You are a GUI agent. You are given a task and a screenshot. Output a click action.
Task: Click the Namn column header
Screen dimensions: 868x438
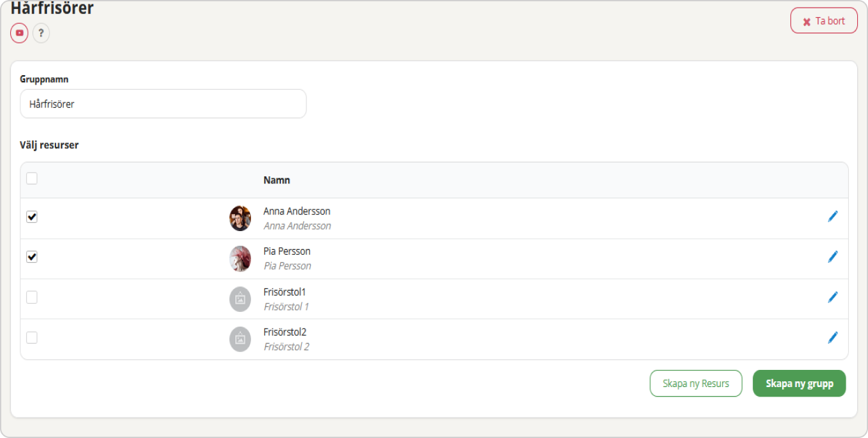277,180
